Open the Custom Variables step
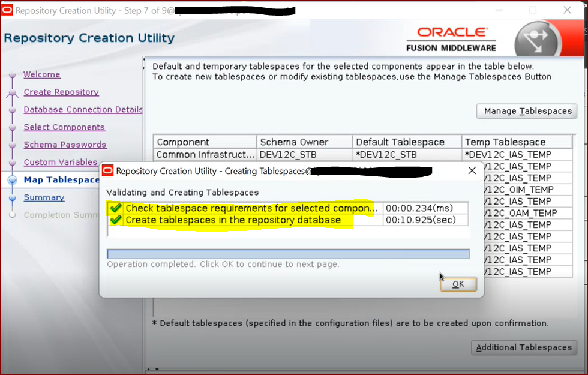 tap(61, 163)
